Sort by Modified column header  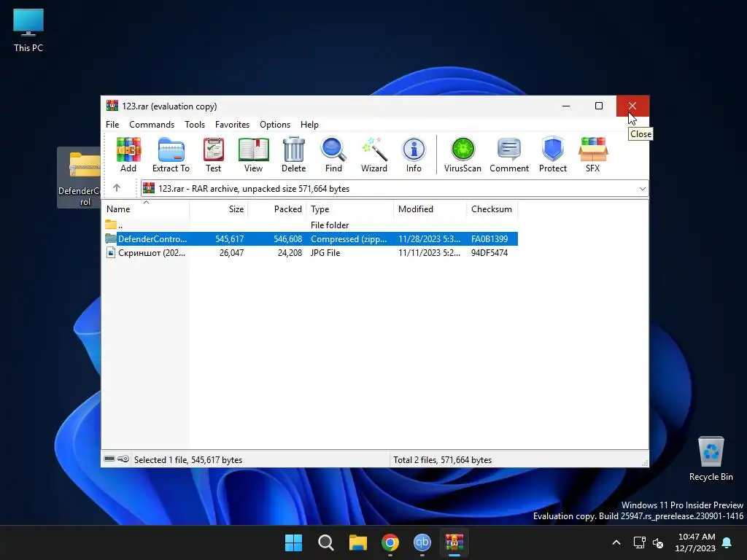click(x=430, y=209)
